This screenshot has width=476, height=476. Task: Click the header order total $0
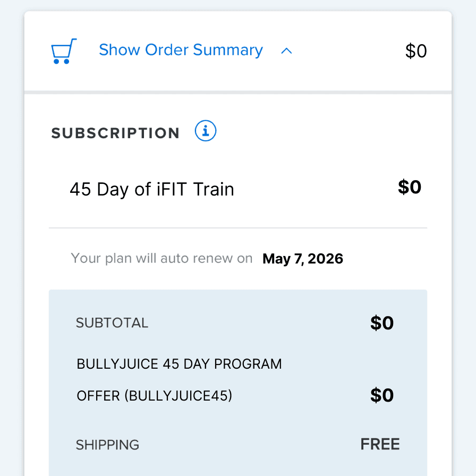coord(416,51)
